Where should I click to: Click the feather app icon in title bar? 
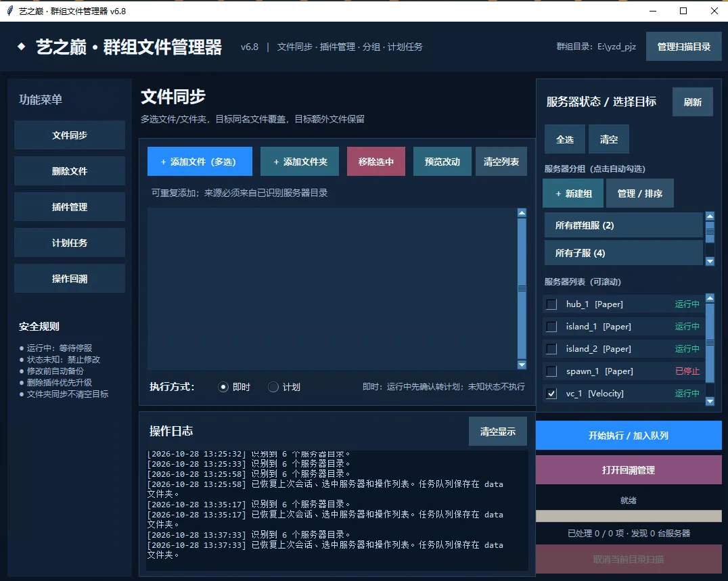[x=10, y=11]
